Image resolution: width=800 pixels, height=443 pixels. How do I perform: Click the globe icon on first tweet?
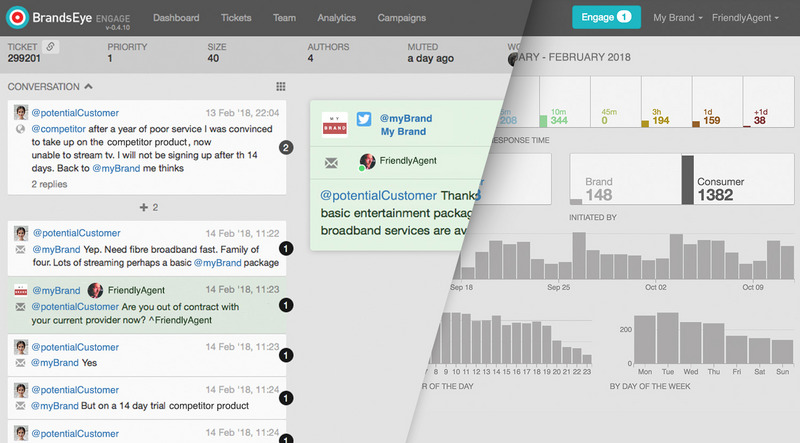[x=20, y=129]
